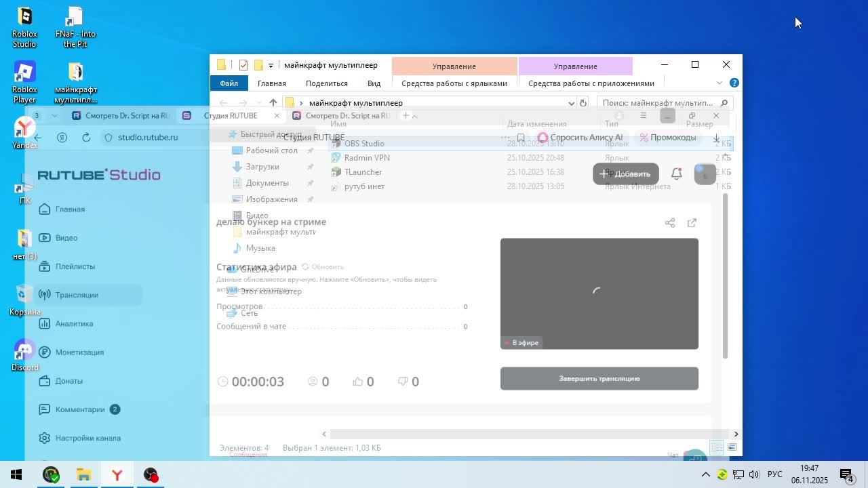Switch Explorer to details view icon
The image size is (868, 488).
tap(717, 447)
